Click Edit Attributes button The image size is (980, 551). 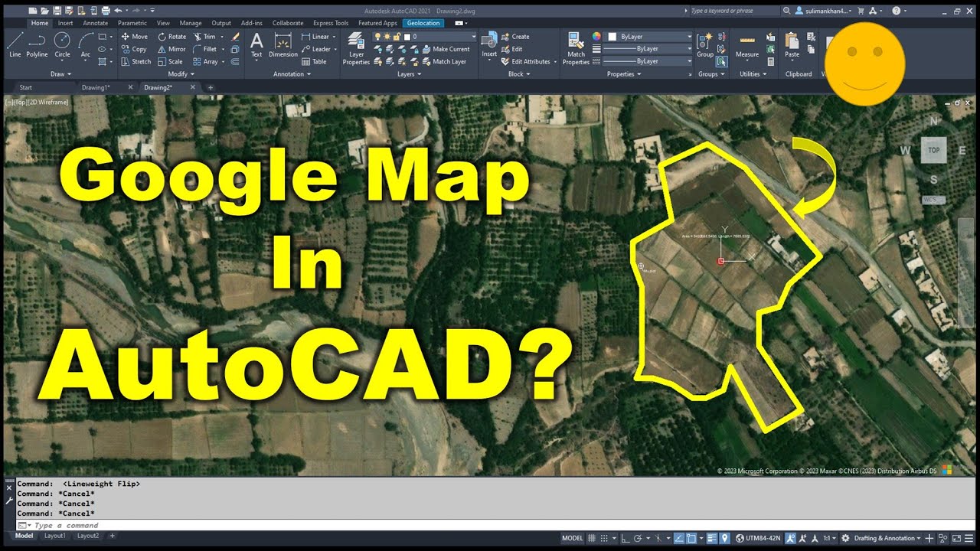click(x=525, y=61)
